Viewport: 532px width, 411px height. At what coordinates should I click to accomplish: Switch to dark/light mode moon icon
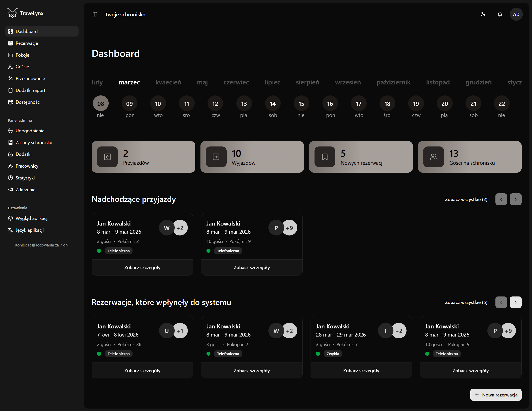point(483,14)
